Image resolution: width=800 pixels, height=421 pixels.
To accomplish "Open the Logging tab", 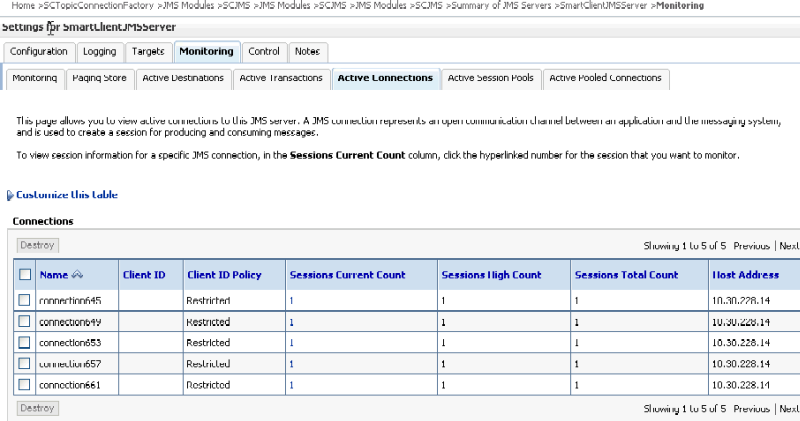I will 100,51.
